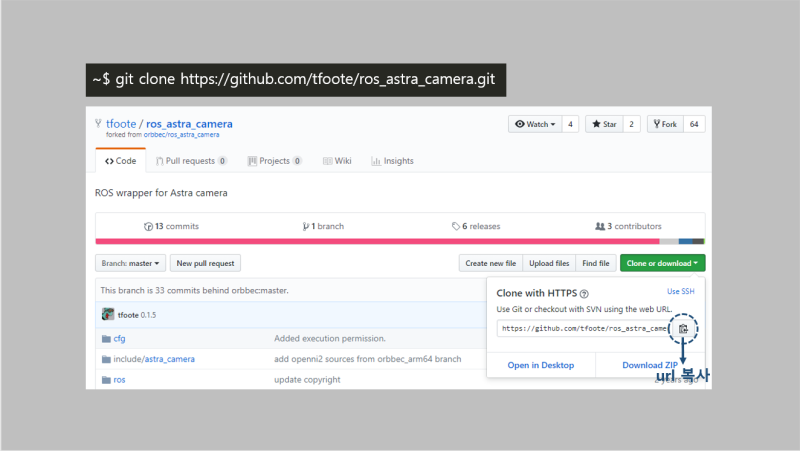Image resolution: width=800 pixels, height=451 pixels.
Task: Click the include folder icon
Action: [x=106, y=359]
